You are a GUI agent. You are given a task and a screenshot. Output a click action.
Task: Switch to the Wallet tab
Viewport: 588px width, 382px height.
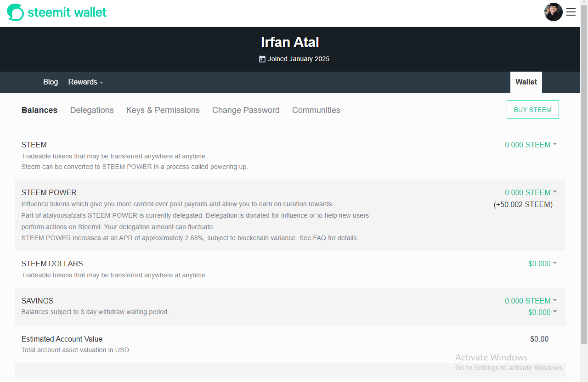[x=526, y=82]
